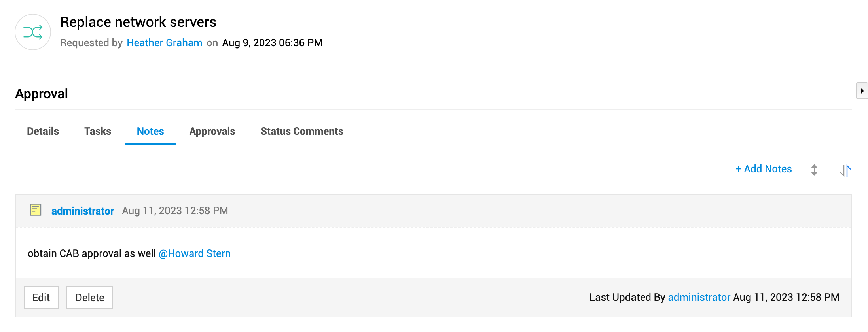Delete the CAB approval note
868x332 pixels.
tap(90, 298)
